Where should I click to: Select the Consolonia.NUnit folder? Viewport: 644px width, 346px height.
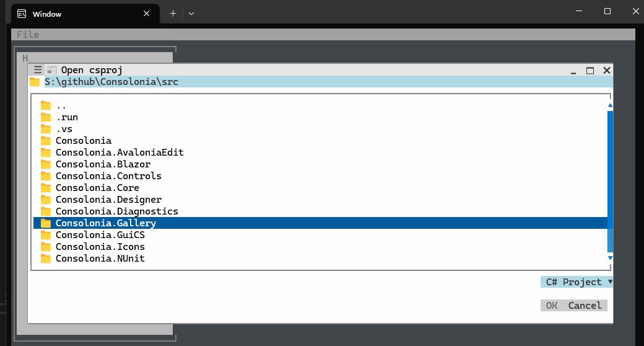coord(320,259)
